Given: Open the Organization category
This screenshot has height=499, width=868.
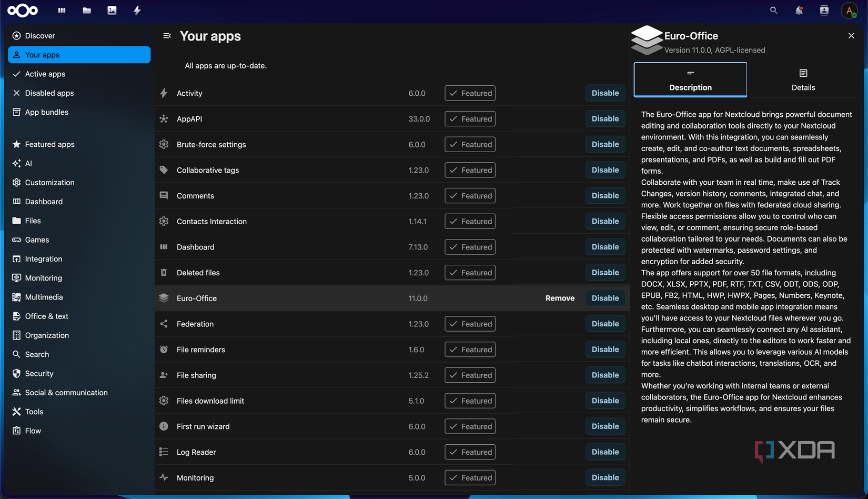Looking at the screenshot, I should coord(79,335).
